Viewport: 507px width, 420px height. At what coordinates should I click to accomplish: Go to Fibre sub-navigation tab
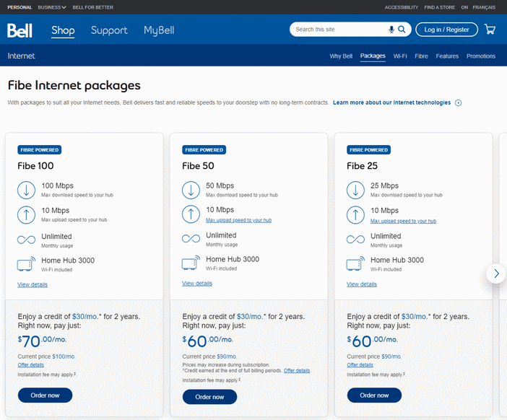click(421, 56)
